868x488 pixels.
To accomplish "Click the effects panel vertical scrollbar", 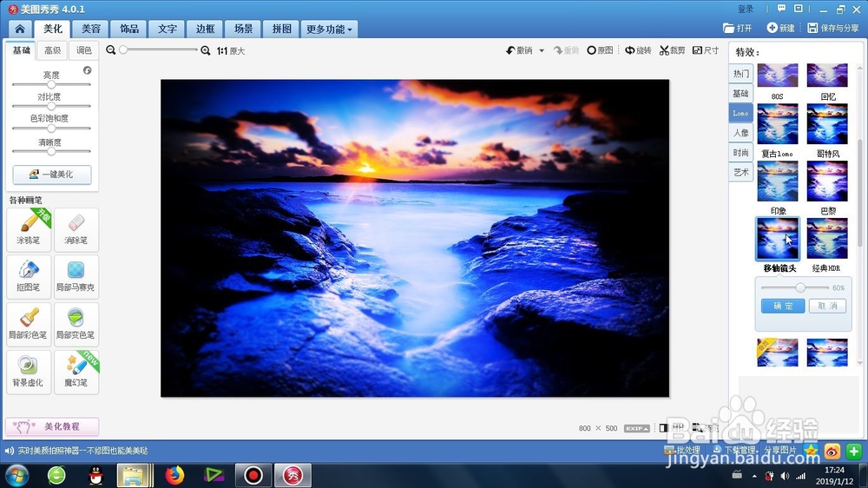I will click(859, 194).
